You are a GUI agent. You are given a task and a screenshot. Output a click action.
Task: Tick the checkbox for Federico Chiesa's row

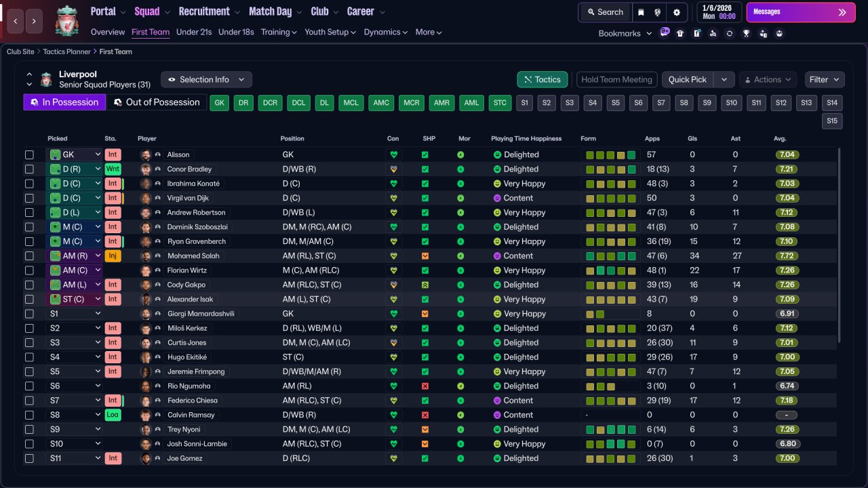pos(29,401)
